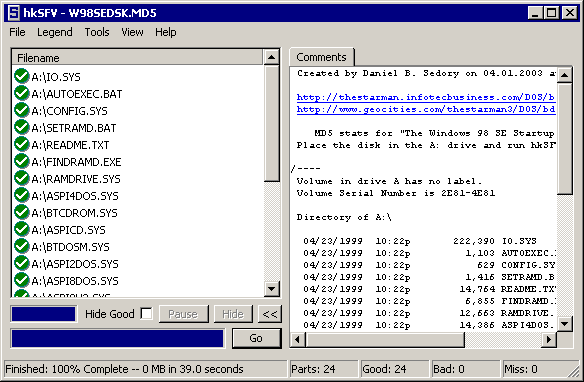Select A:\ASPI4DOS.SYS filename in list
584x382 pixels.
click(x=75, y=196)
